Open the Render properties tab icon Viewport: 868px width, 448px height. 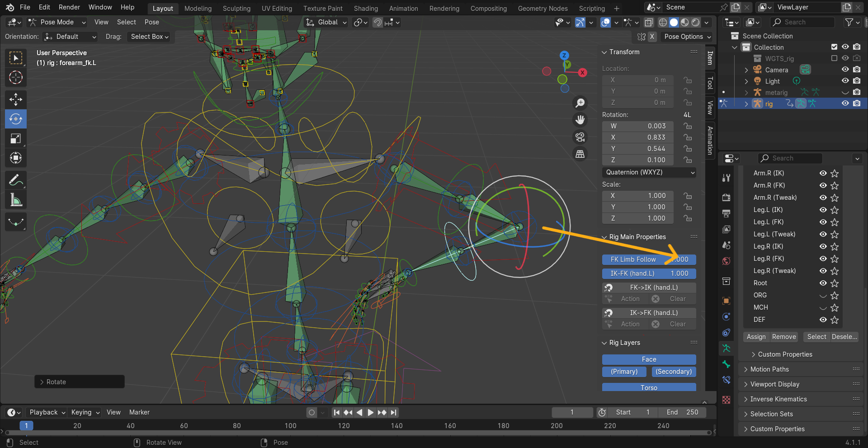click(x=726, y=197)
